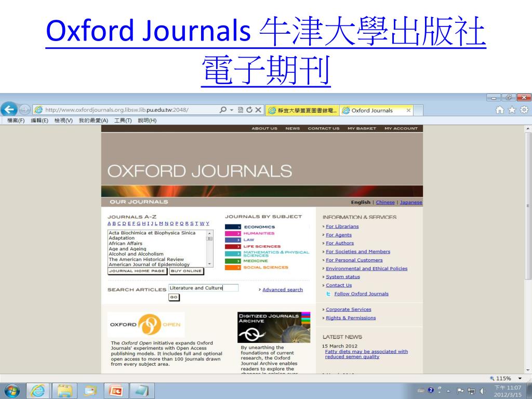The height and width of the screenshot is (399, 532).
Task: Select Alcohol and Alcoholism in the journal list
Action: [136, 254]
